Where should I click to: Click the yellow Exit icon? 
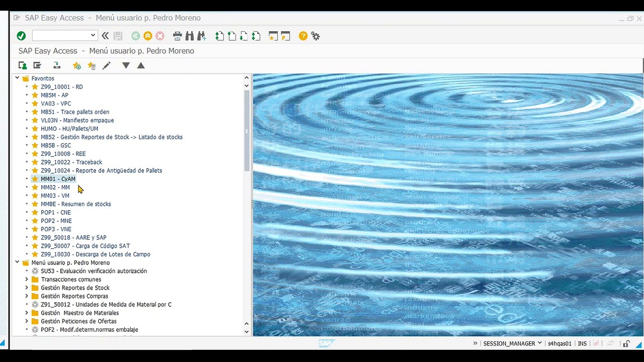click(x=147, y=36)
